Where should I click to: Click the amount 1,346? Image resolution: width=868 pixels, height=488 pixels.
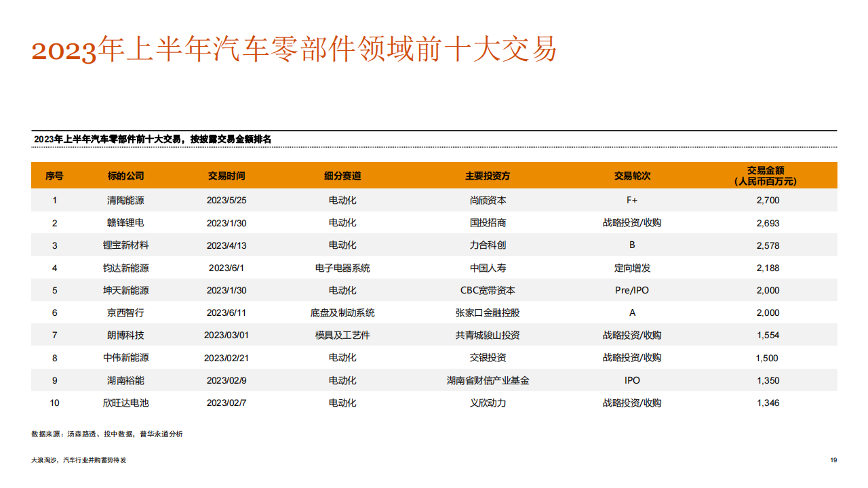(768, 403)
